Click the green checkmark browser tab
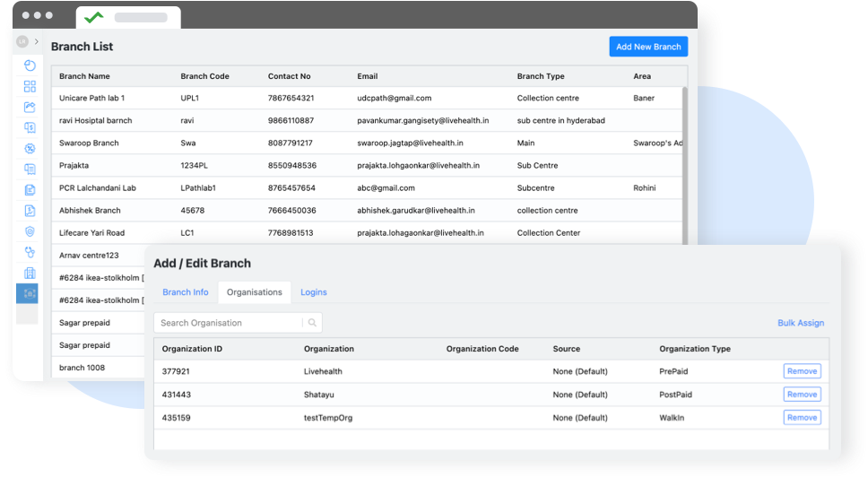 point(93,17)
